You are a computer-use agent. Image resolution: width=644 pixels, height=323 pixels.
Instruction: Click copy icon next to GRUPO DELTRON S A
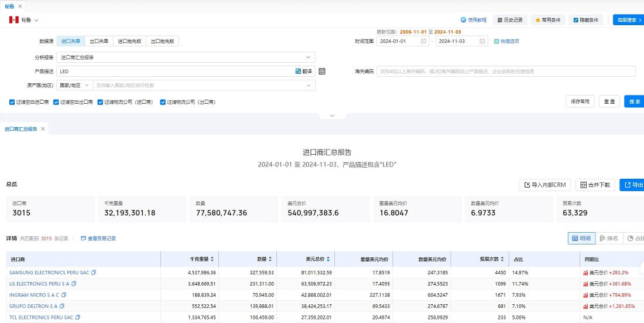[x=62, y=306]
